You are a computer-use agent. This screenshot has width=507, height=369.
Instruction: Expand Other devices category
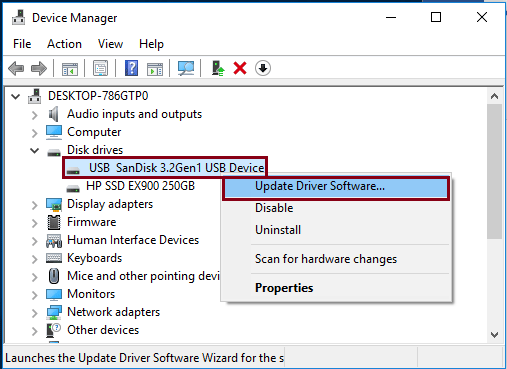point(34,331)
